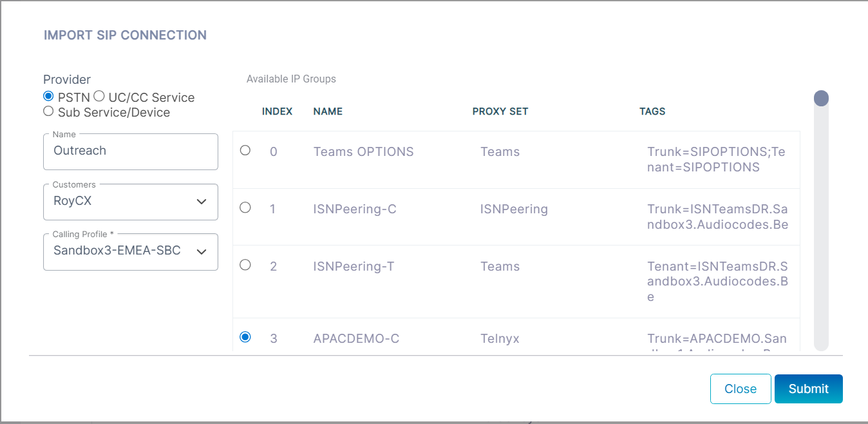Click the Submit button
The height and width of the screenshot is (424, 868).
coord(808,389)
